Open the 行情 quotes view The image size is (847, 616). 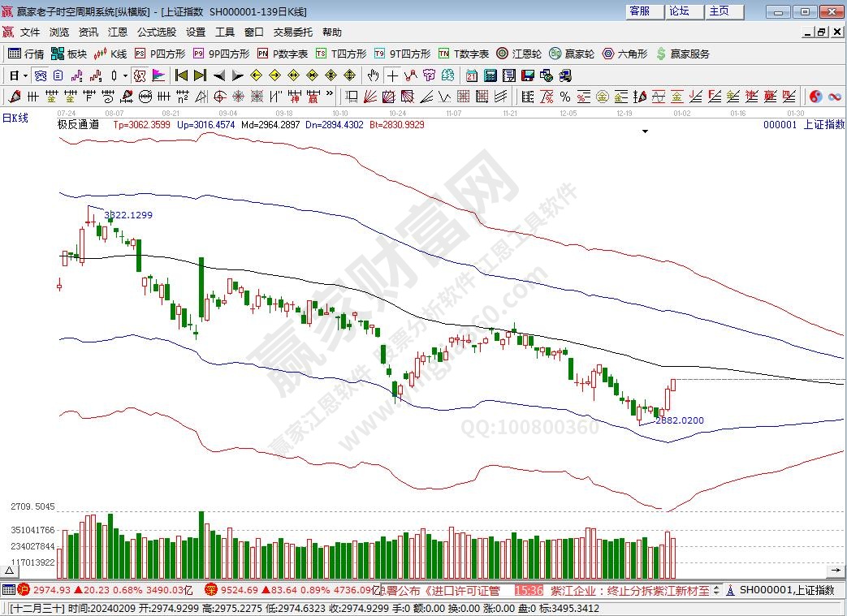click(26, 54)
